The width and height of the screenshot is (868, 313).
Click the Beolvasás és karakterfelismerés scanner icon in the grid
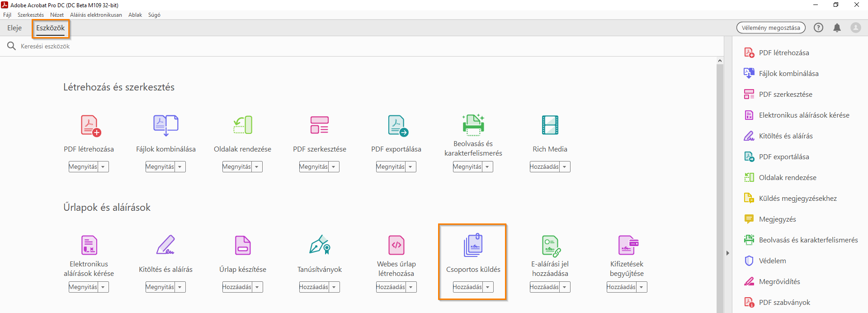coord(473,125)
